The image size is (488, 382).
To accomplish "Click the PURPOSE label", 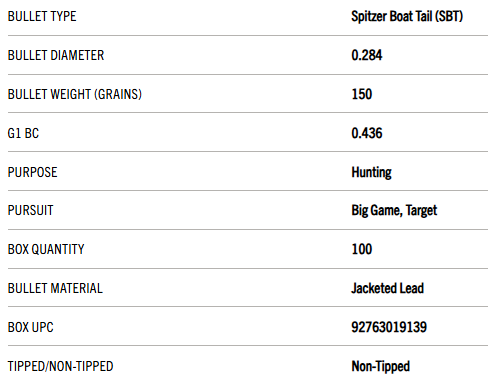I will coord(33,172).
